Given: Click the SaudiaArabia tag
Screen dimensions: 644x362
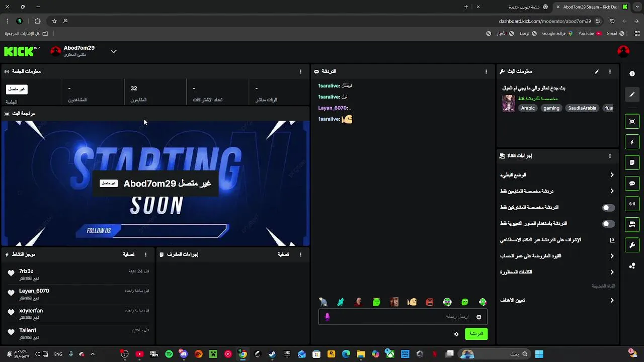Looking at the screenshot, I should (x=582, y=108).
